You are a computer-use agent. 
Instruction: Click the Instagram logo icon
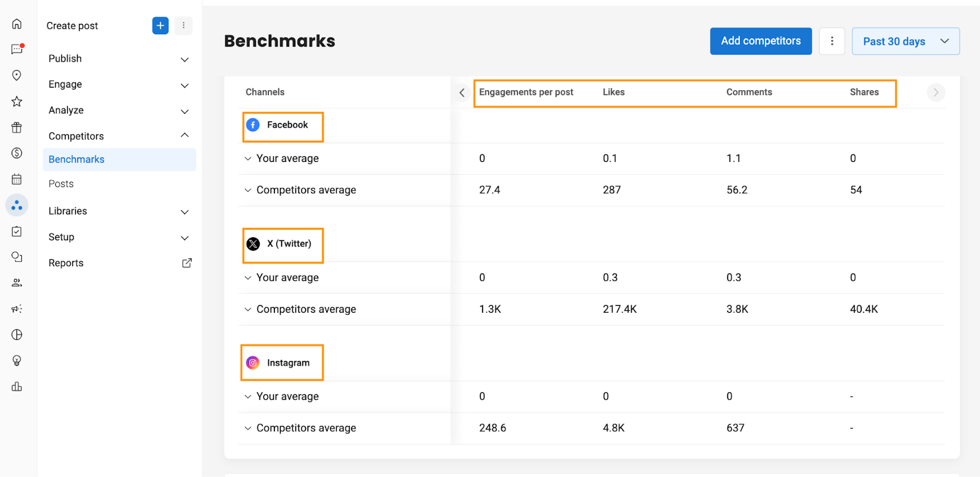(253, 363)
